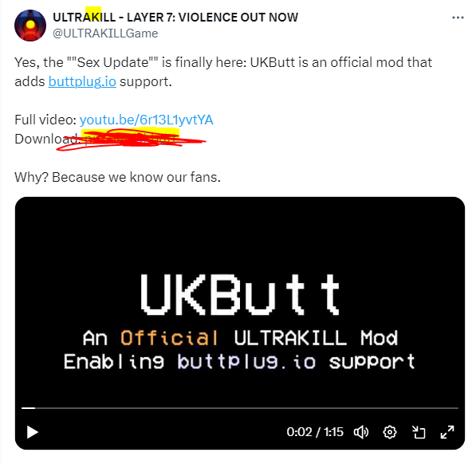Open the @ULTRAKILLGame handle

(105, 33)
